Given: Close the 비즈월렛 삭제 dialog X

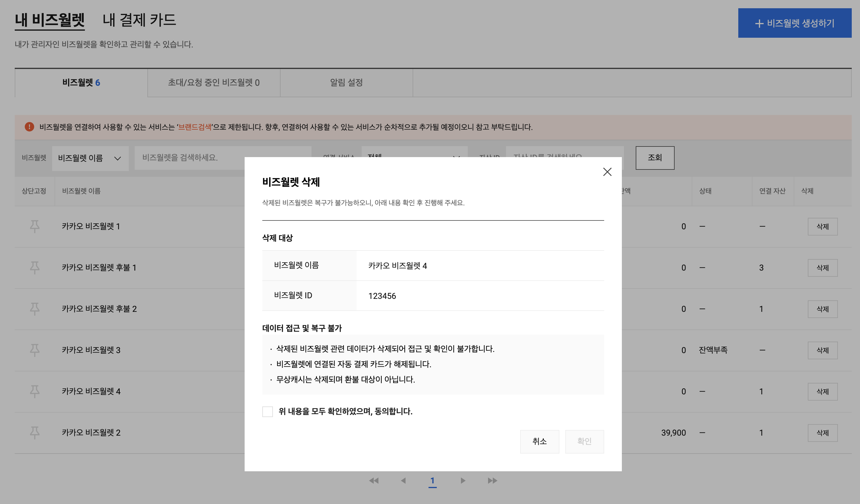Looking at the screenshot, I should tap(607, 172).
